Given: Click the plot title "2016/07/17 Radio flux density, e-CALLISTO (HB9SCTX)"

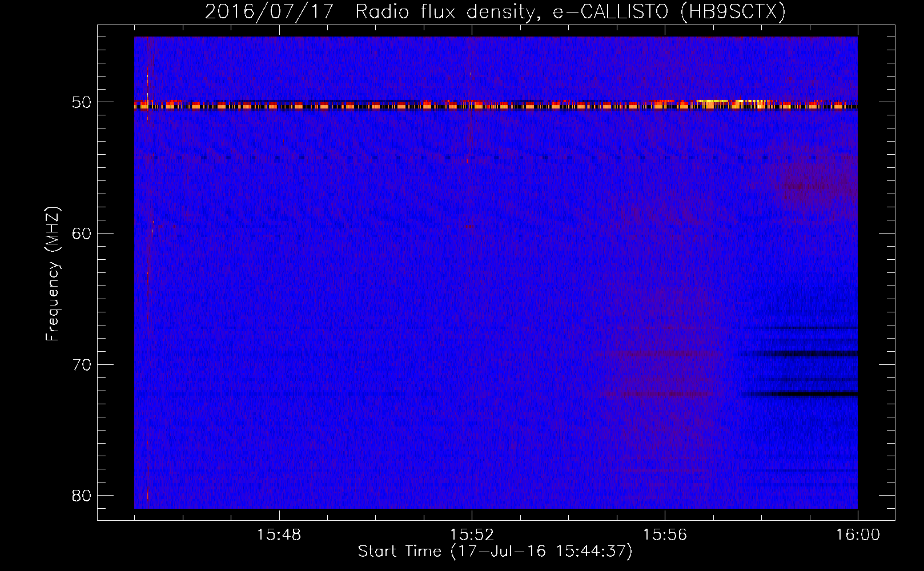Looking at the screenshot, I should tap(495, 11).
